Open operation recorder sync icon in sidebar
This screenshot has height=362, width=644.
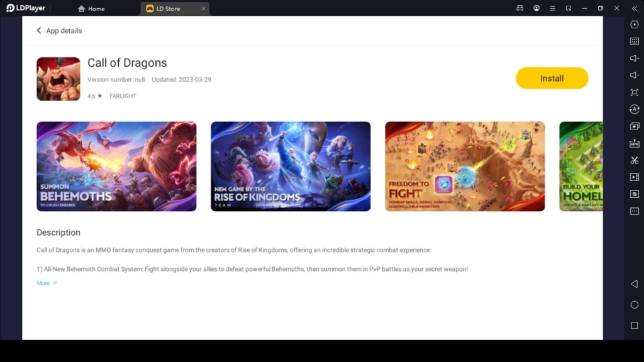(634, 109)
